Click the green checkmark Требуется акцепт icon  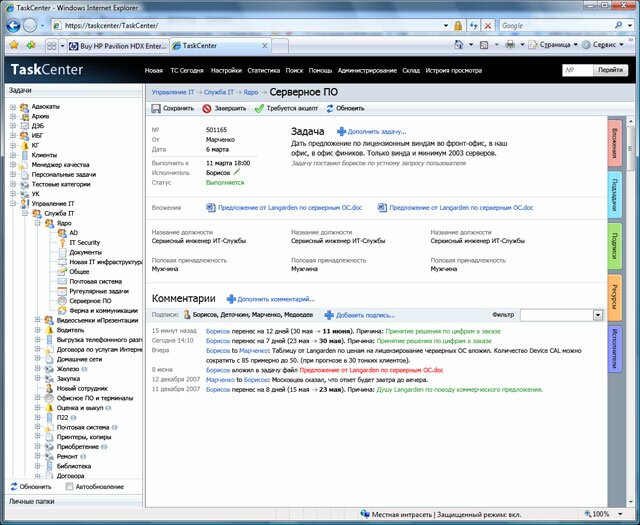[x=259, y=109]
